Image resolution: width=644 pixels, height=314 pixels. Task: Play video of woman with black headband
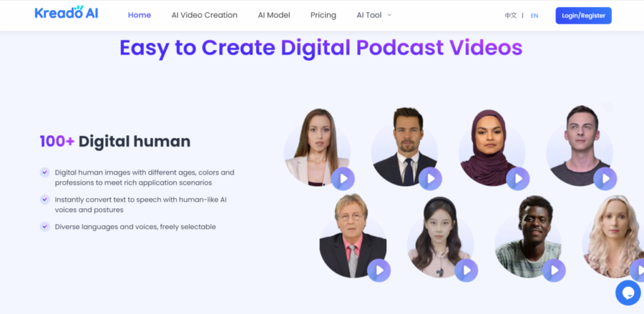[x=467, y=271]
